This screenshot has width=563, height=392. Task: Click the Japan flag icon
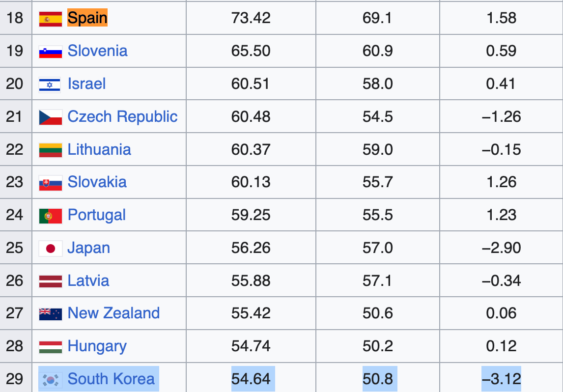pos(50,249)
